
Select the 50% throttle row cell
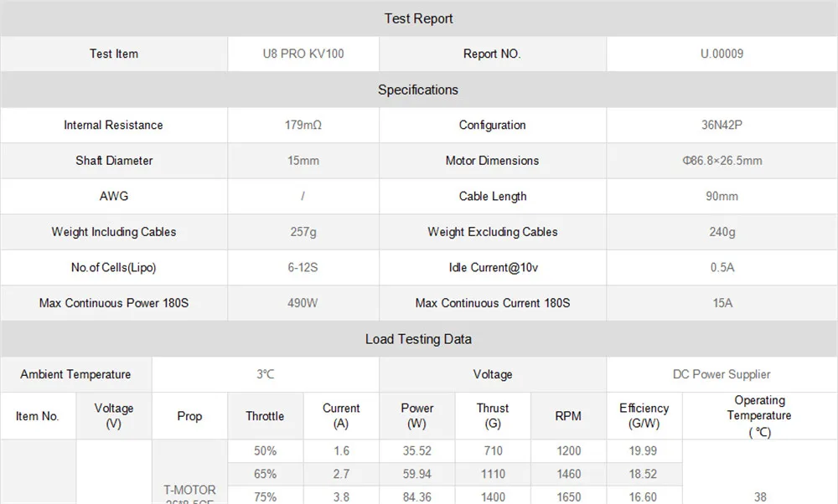pos(265,451)
